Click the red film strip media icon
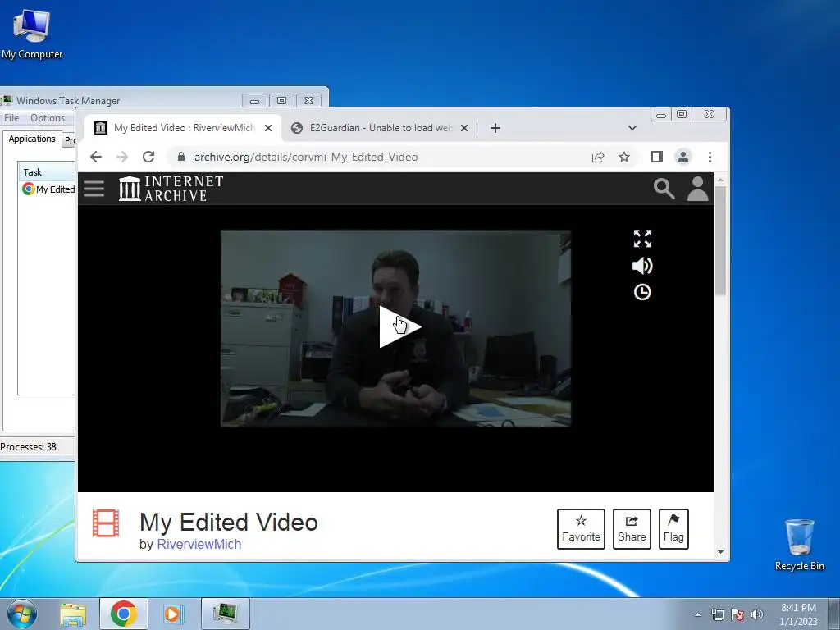The image size is (840, 630). click(106, 523)
